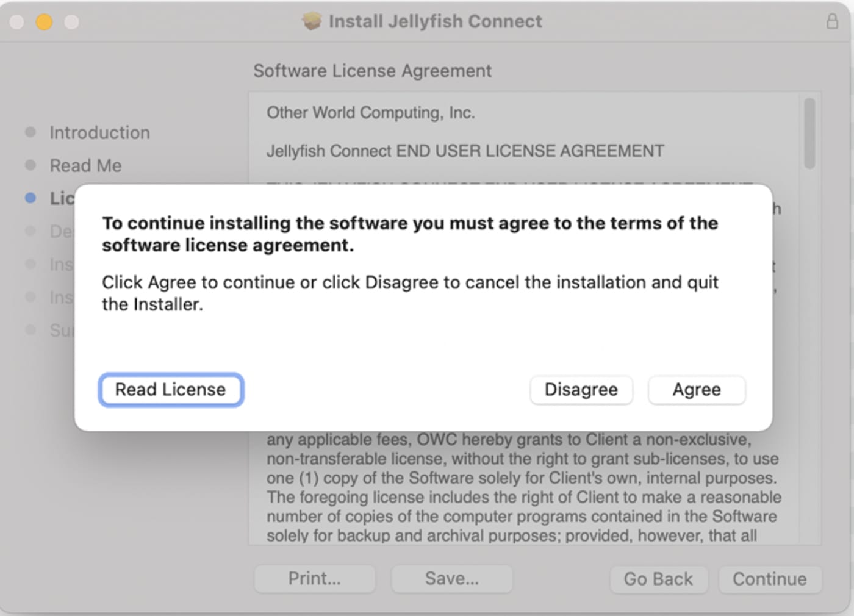Click the 'Software License Agreement' heading
This screenshot has height=616, width=854.
pyautogui.click(x=372, y=71)
